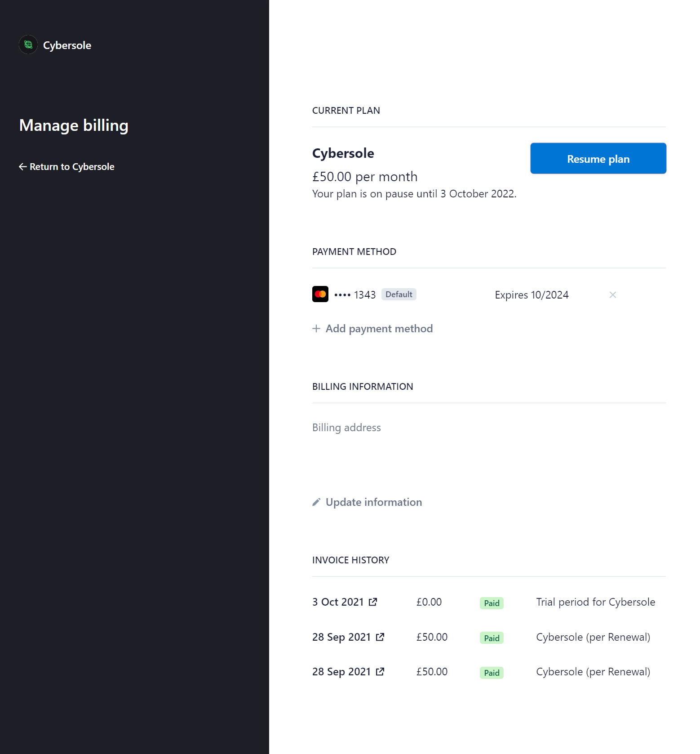This screenshot has height=754, width=700.
Task: Remove the payment card with X icon
Action: tap(612, 295)
